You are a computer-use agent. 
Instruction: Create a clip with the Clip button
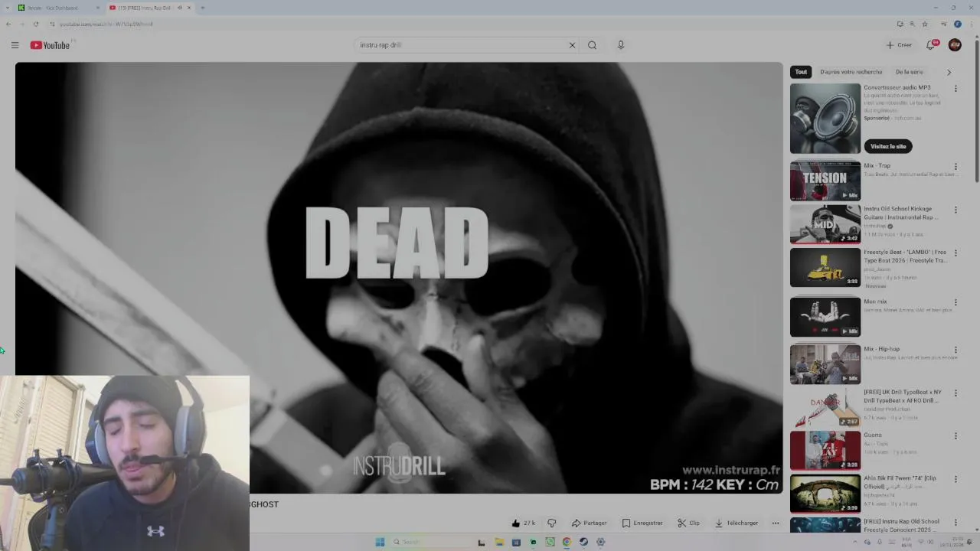tap(688, 523)
